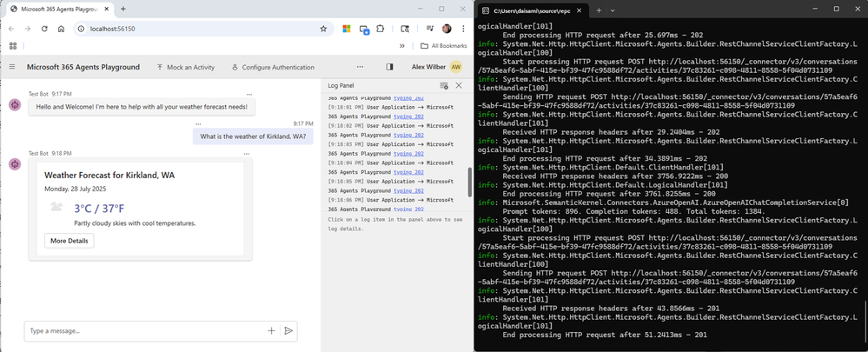The width and height of the screenshot is (868, 352).
Task: Add a new terminal tab
Action: tap(599, 10)
